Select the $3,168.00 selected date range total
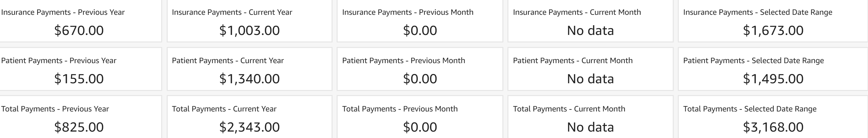Image resolution: width=868 pixels, height=138 pixels. 773,127
